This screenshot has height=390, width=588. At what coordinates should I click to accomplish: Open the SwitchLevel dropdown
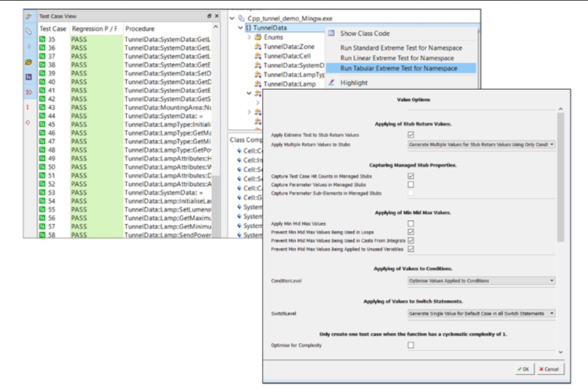pyautogui.click(x=482, y=314)
